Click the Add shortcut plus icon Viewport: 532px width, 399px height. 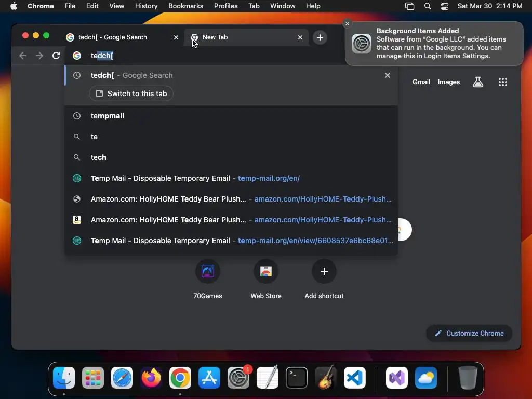point(324,271)
